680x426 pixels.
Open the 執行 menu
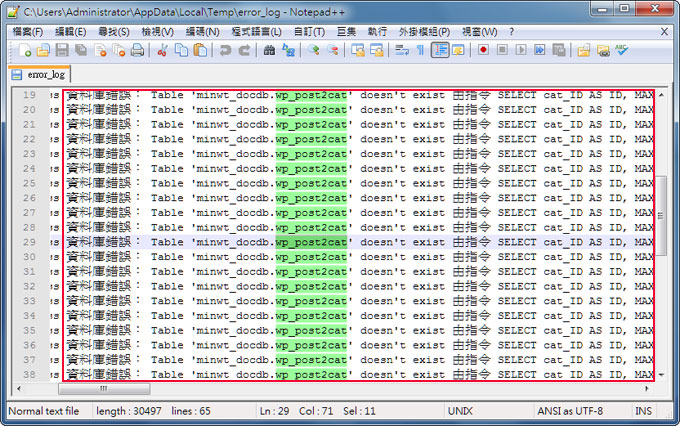(x=377, y=32)
